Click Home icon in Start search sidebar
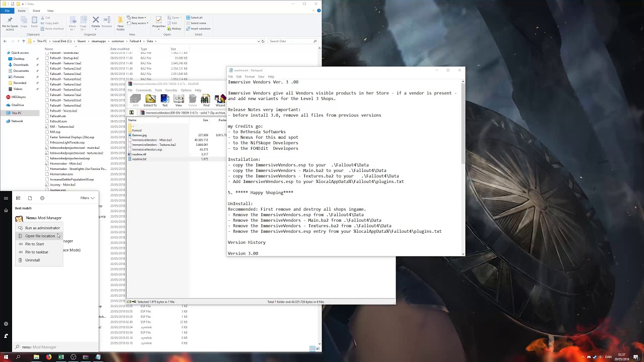The width and height of the screenshot is (644, 362). (6, 210)
